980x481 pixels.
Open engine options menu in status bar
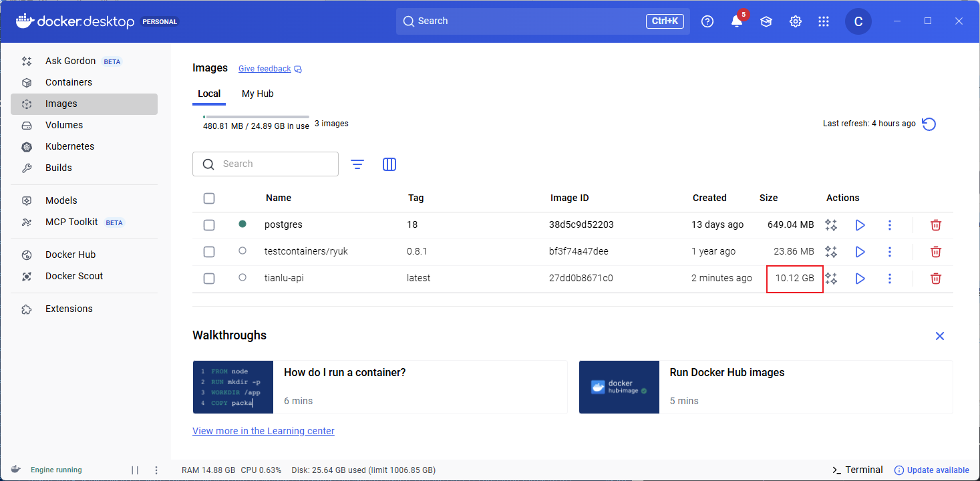pyautogui.click(x=156, y=470)
